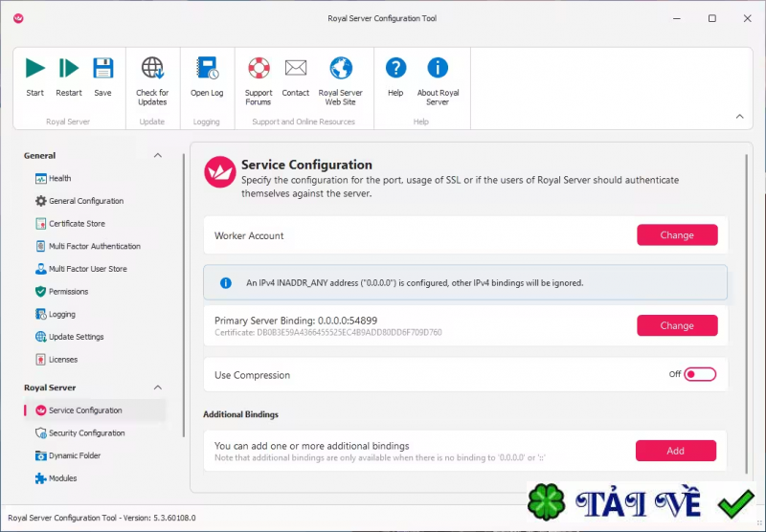Click Multi Factor Authentication icon
Viewport: 766px width, 532px height.
coord(40,246)
